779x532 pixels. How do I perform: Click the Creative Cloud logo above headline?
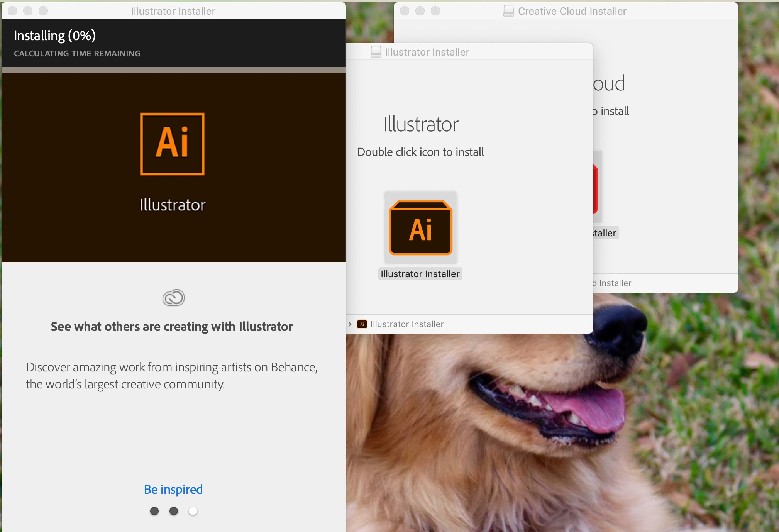[173, 298]
